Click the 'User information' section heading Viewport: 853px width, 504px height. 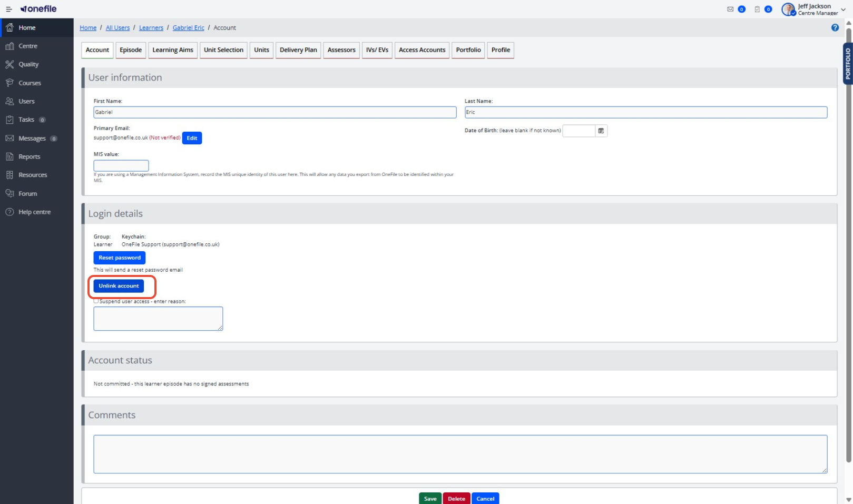click(125, 77)
